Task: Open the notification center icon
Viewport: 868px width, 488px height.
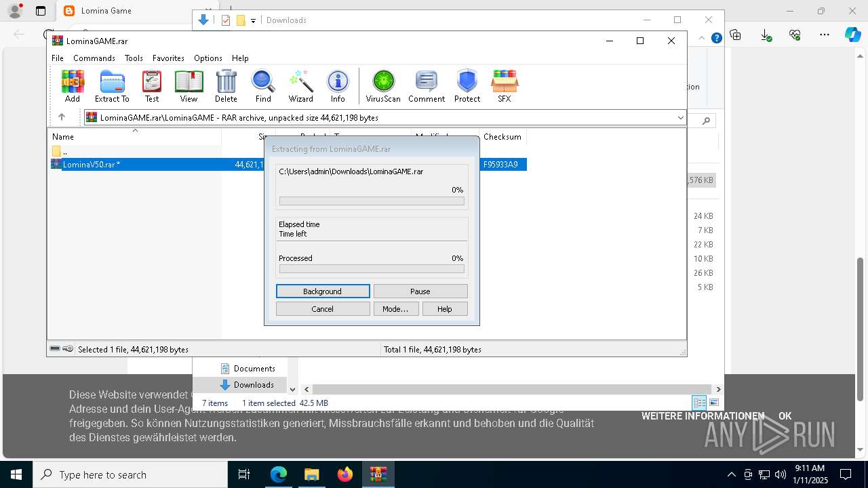Action: tap(846, 474)
